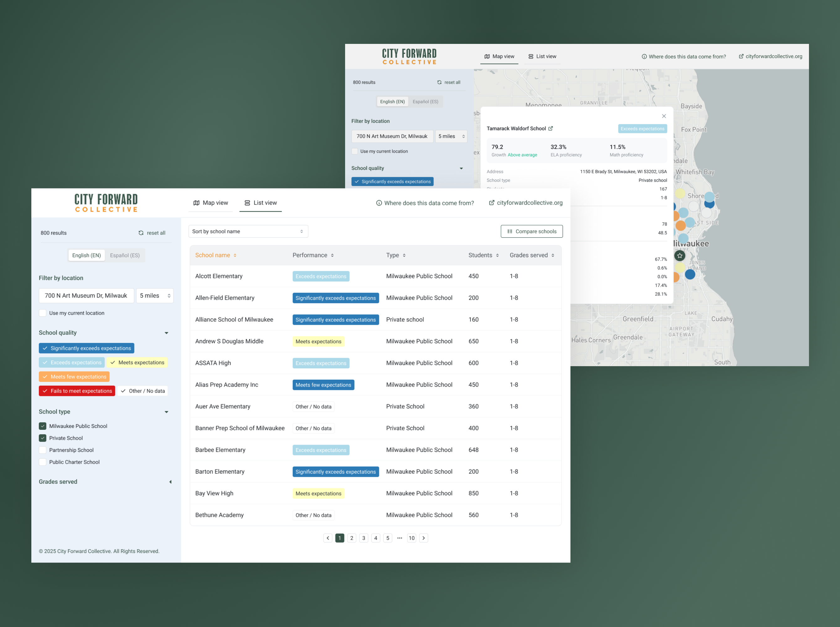Click the 700 N Art Museum Dr address field
The width and height of the screenshot is (840, 627).
86,296
